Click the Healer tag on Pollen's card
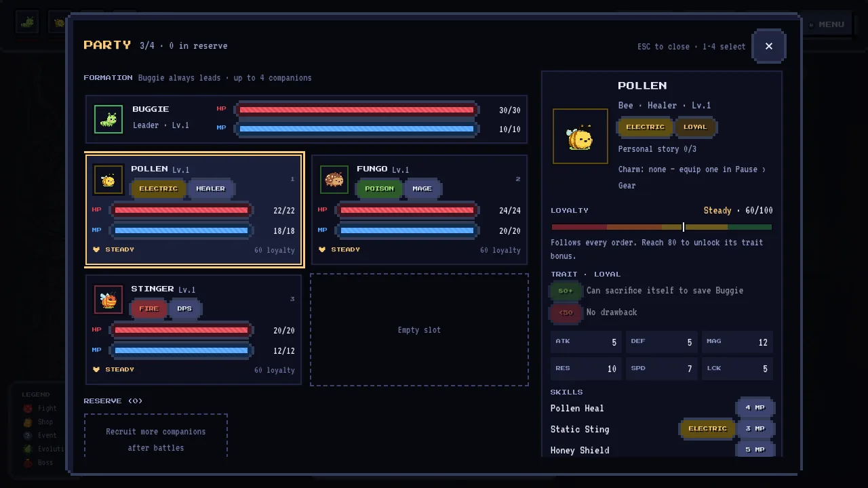This screenshot has width=868, height=488. coord(210,188)
